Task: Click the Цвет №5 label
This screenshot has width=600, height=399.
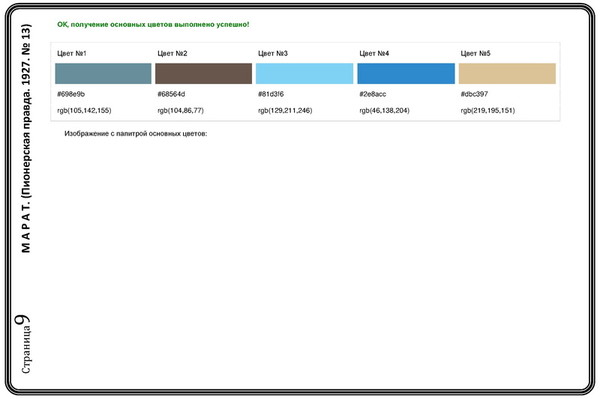Action: click(476, 53)
